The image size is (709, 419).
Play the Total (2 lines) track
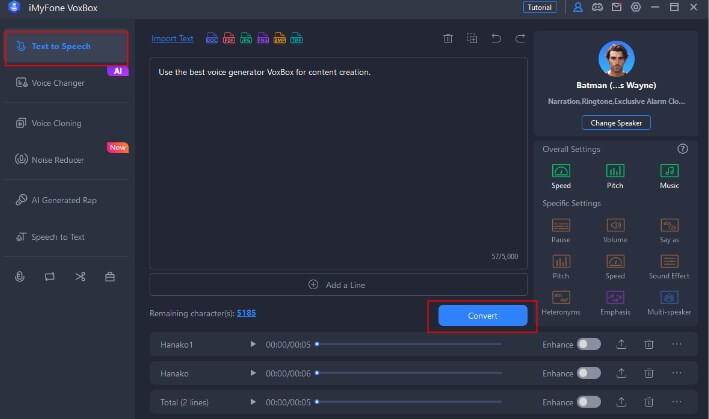click(x=253, y=402)
